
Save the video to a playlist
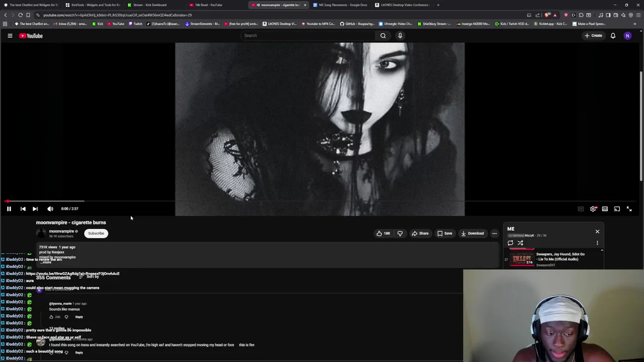click(445, 233)
